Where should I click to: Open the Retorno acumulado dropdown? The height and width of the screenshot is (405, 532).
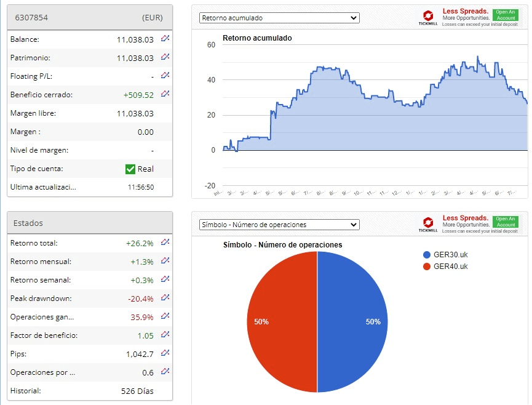pos(279,18)
